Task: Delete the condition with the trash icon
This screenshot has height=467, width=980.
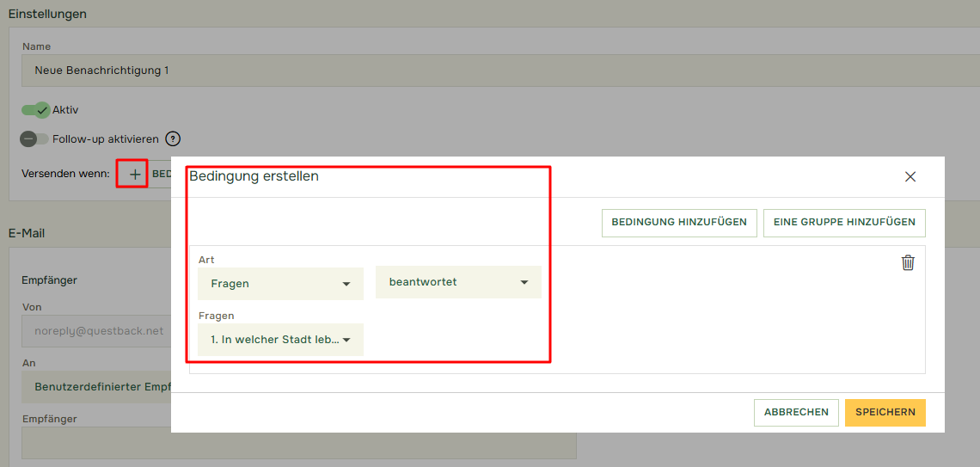Action: point(908,263)
